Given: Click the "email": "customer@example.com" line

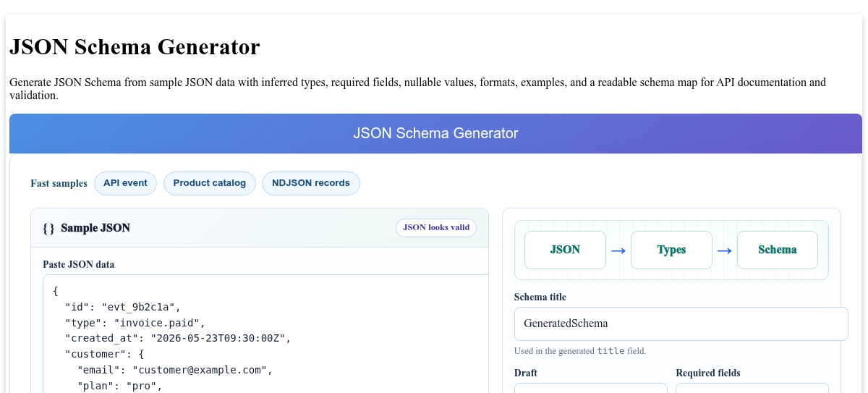Looking at the screenshot, I should tap(174, 370).
